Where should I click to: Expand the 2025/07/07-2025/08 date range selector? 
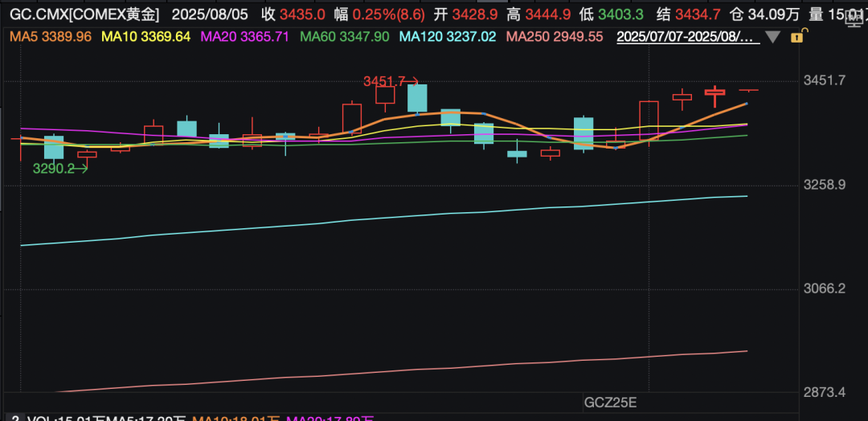686,37
